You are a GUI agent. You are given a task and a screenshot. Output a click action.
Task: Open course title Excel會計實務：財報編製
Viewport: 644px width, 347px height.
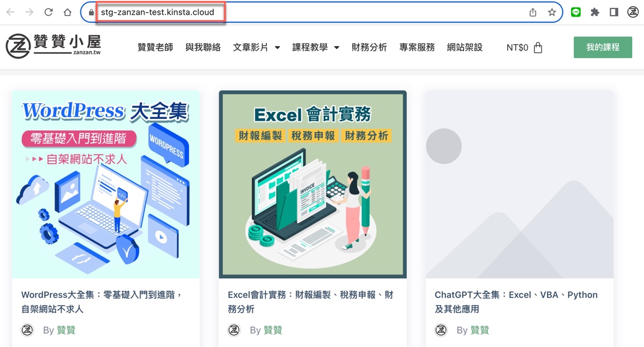point(311,302)
